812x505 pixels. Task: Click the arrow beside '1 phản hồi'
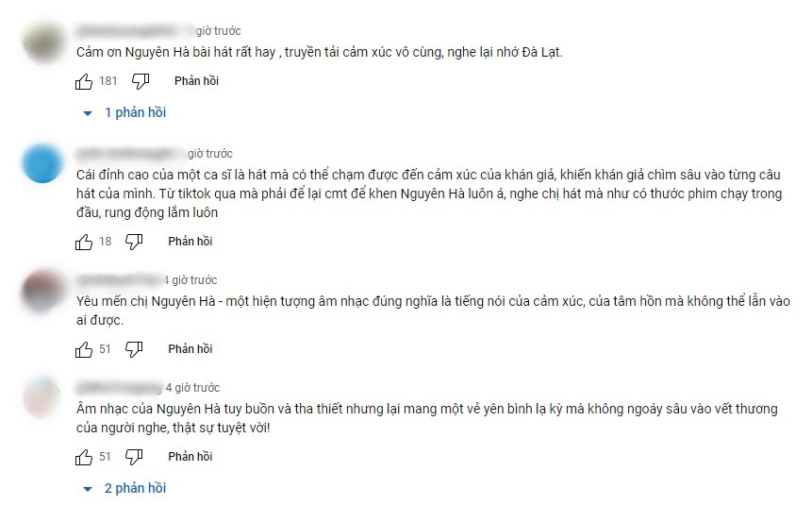coord(88,113)
